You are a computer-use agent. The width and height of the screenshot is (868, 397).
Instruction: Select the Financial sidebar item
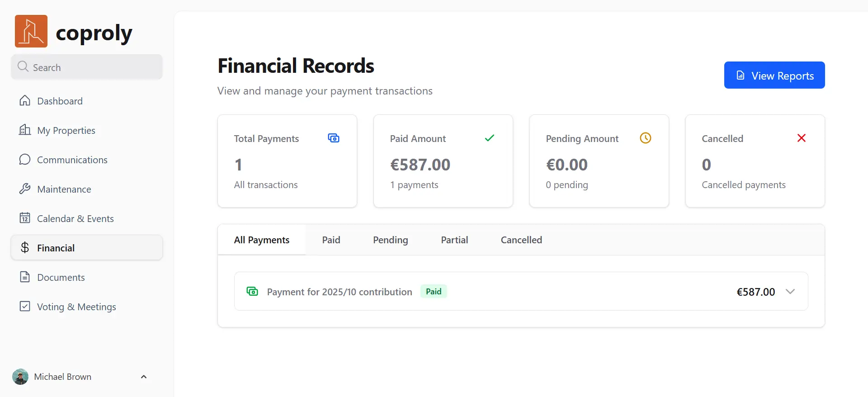point(87,247)
